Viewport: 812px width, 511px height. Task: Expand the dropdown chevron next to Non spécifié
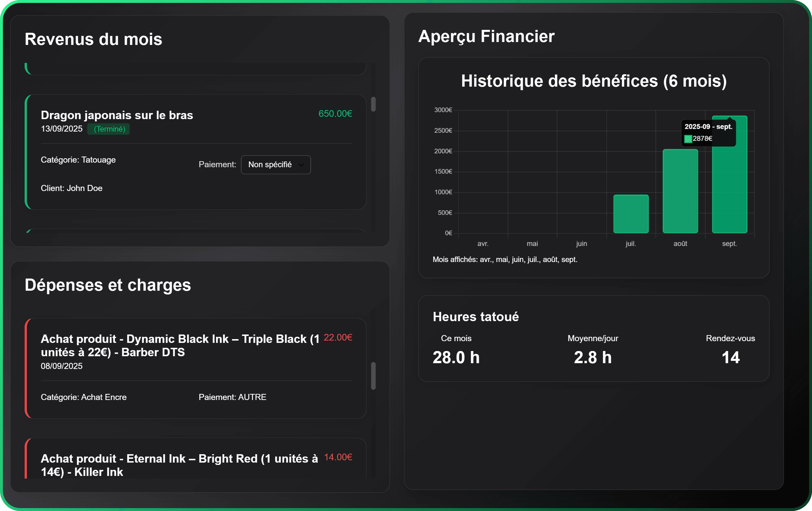point(301,165)
